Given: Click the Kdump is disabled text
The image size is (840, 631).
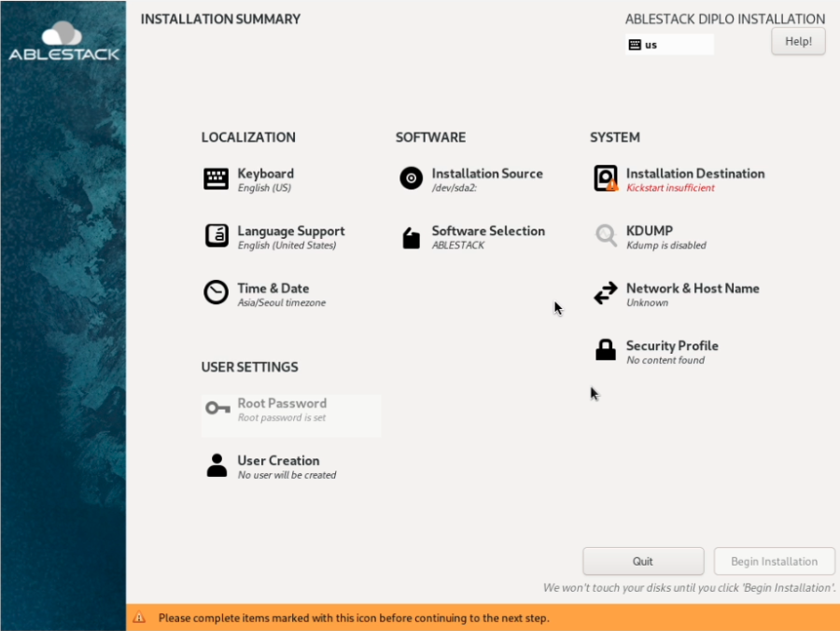Looking at the screenshot, I should click(665, 245).
